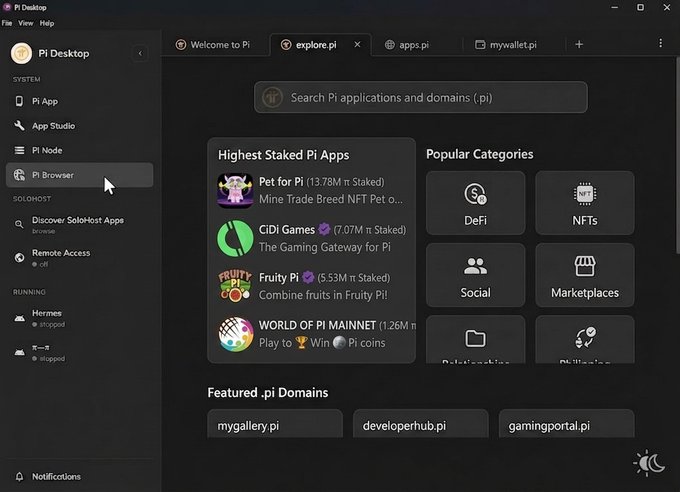Open Notifications at the sidebar bottom
This screenshot has width=680, height=492.
tap(79, 476)
